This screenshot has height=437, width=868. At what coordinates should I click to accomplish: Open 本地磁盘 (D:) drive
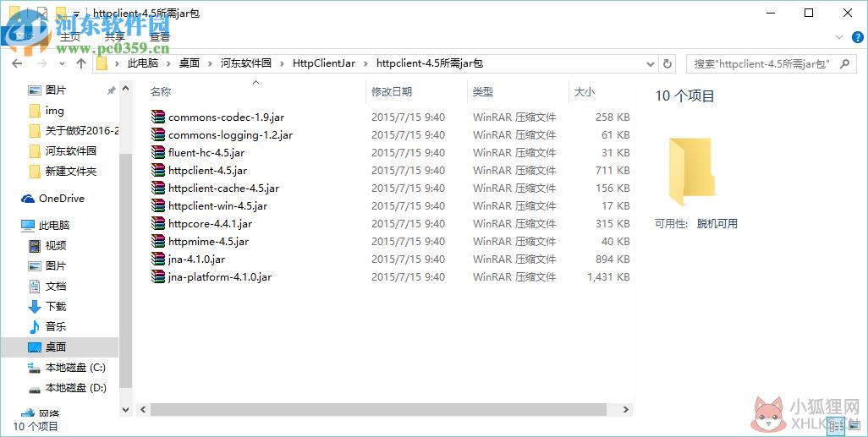[x=76, y=388]
